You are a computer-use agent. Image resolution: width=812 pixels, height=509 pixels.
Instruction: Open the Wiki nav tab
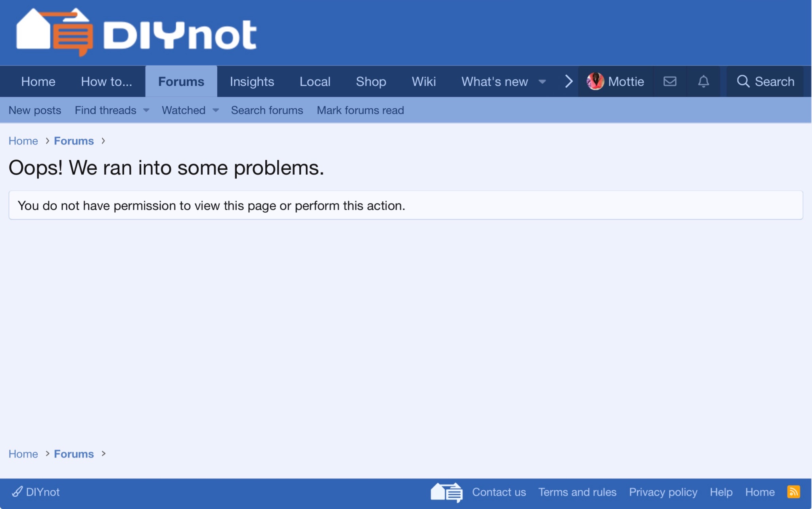(423, 81)
